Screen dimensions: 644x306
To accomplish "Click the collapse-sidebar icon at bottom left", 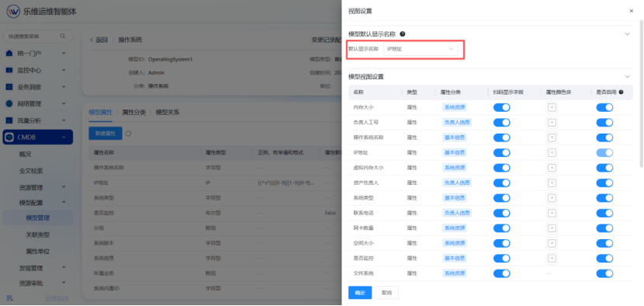I will pos(9,298).
